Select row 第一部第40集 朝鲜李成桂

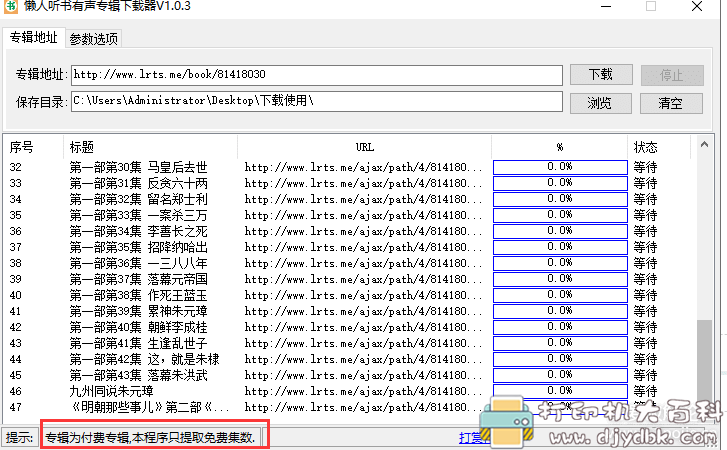point(347,327)
